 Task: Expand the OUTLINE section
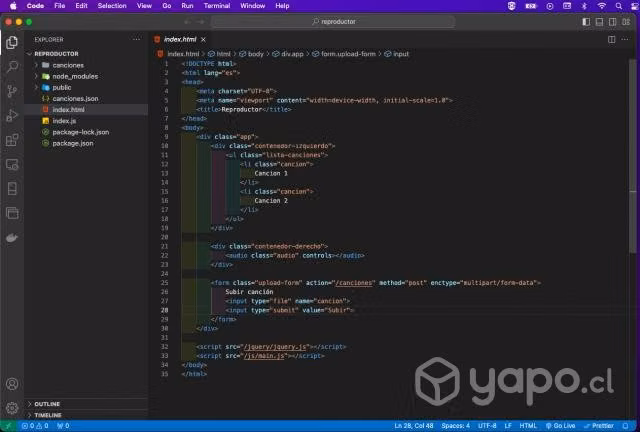(x=86, y=404)
